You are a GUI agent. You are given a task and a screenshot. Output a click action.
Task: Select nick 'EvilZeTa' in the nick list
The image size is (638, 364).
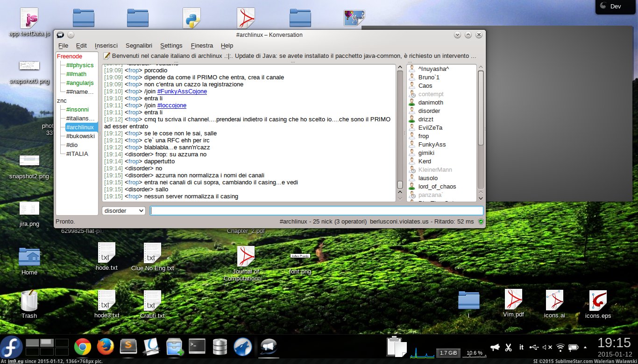pyautogui.click(x=430, y=127)
